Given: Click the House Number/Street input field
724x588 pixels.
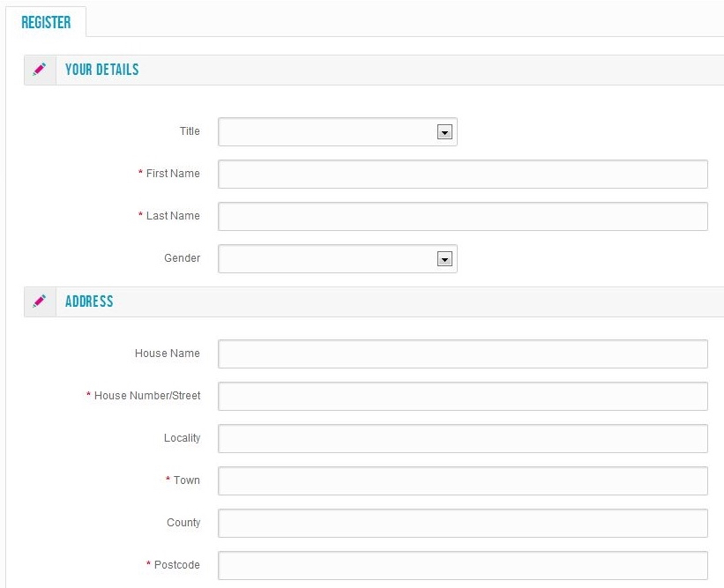Looking at the screenshot, I should click(463, 396).
